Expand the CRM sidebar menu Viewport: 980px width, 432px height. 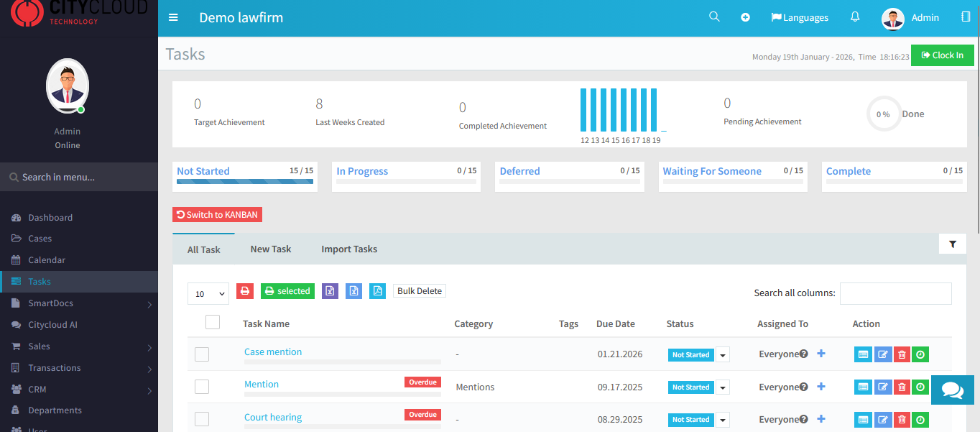[x=79, y=390]
